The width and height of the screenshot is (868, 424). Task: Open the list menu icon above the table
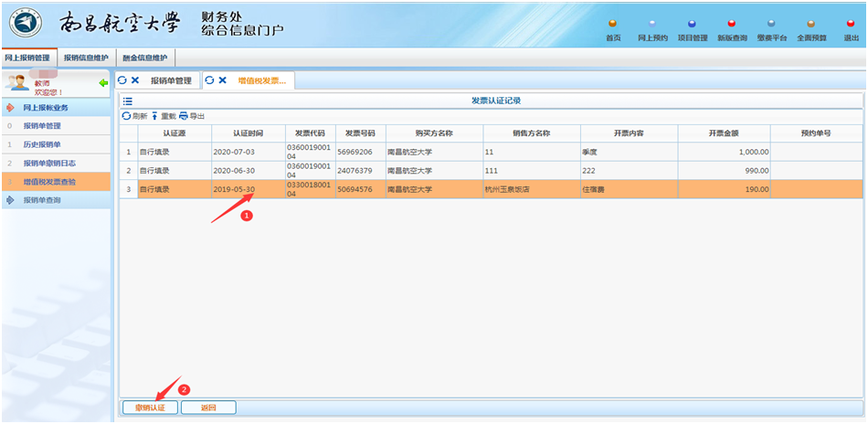click(128, 101)
